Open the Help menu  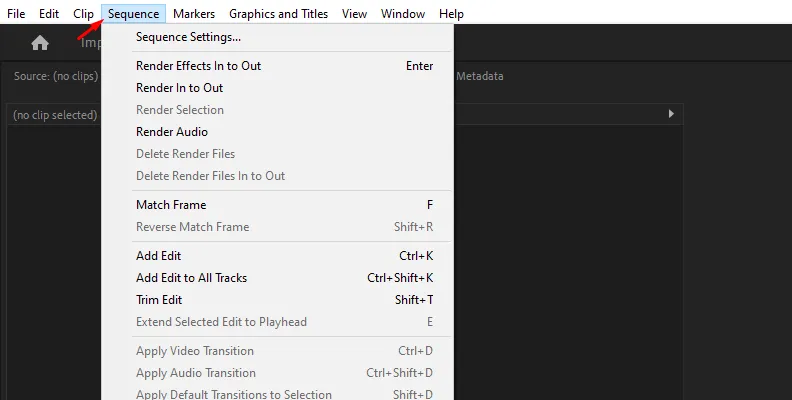tap(451, 14)
